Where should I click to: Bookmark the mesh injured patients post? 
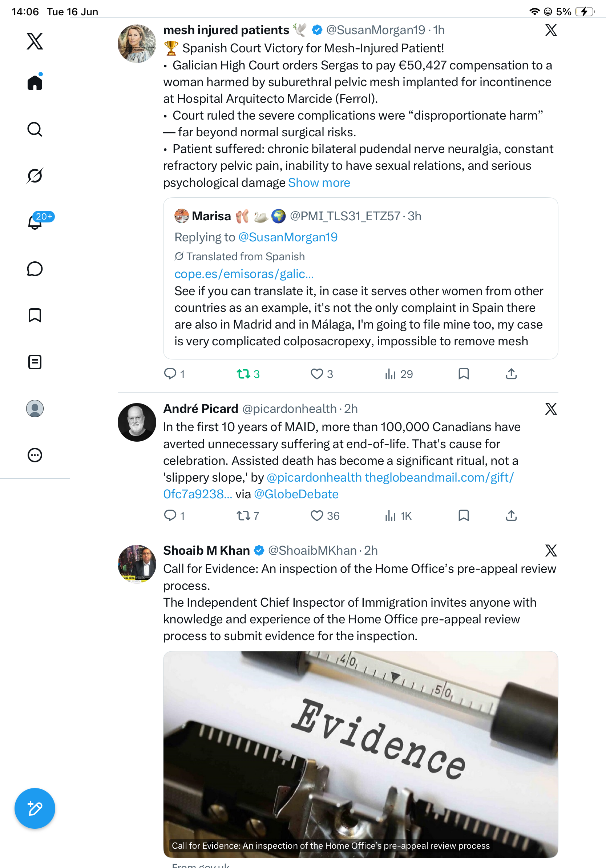pyautogui.click(x=464, y=374)
